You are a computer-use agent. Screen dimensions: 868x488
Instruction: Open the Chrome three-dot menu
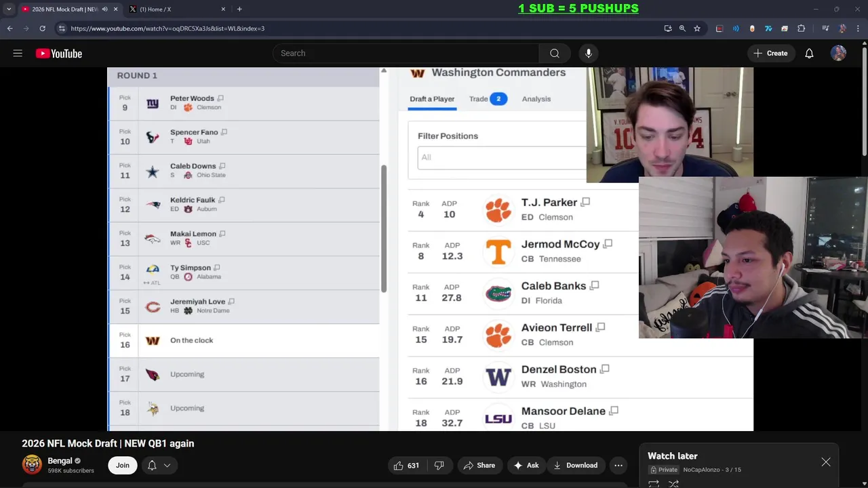(x=858, y=28)
